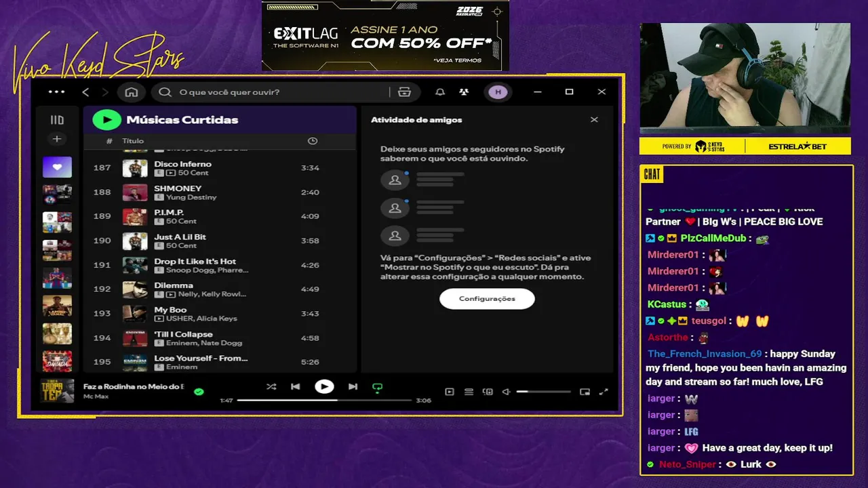Viewport: 868px width, 488px height.
Task: Open the Browse icon in search bar
Action: (405, 92)
